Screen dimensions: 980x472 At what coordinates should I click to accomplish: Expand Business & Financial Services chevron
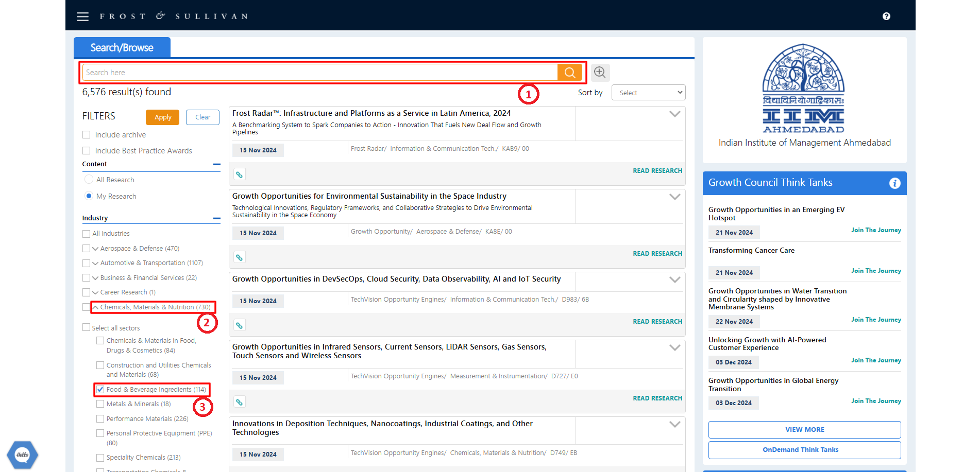point(95,278)
